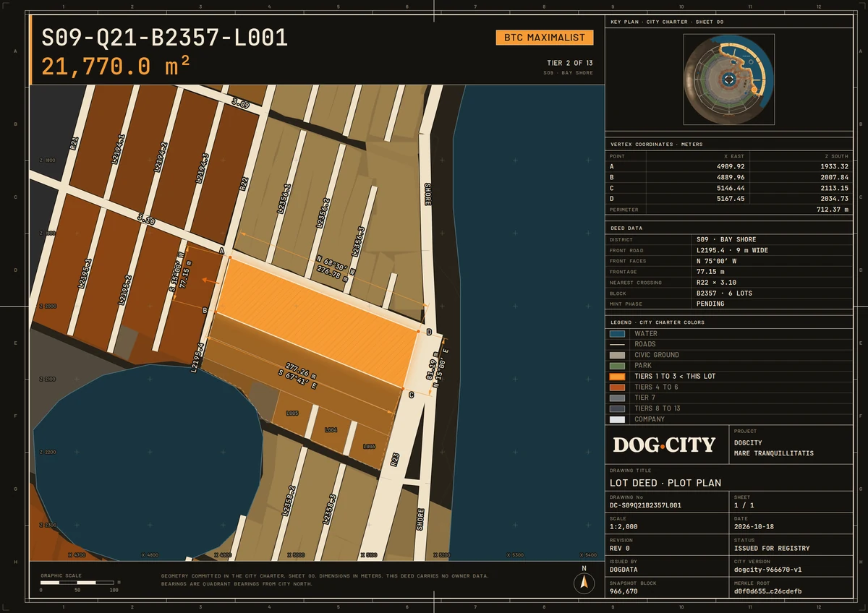Screen dimensions: 868x613
Task: Select vertex marker C on the map
Action: click(401, 387)
